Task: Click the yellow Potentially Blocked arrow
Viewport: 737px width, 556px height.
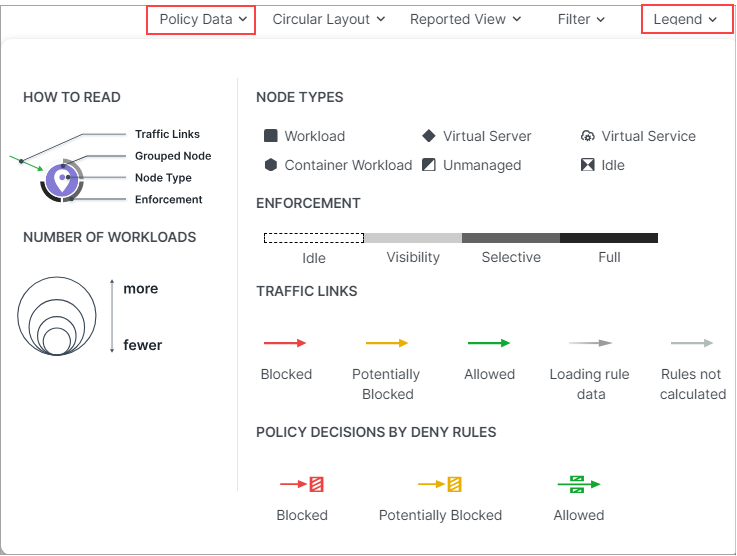Action: tap(387, 343)
